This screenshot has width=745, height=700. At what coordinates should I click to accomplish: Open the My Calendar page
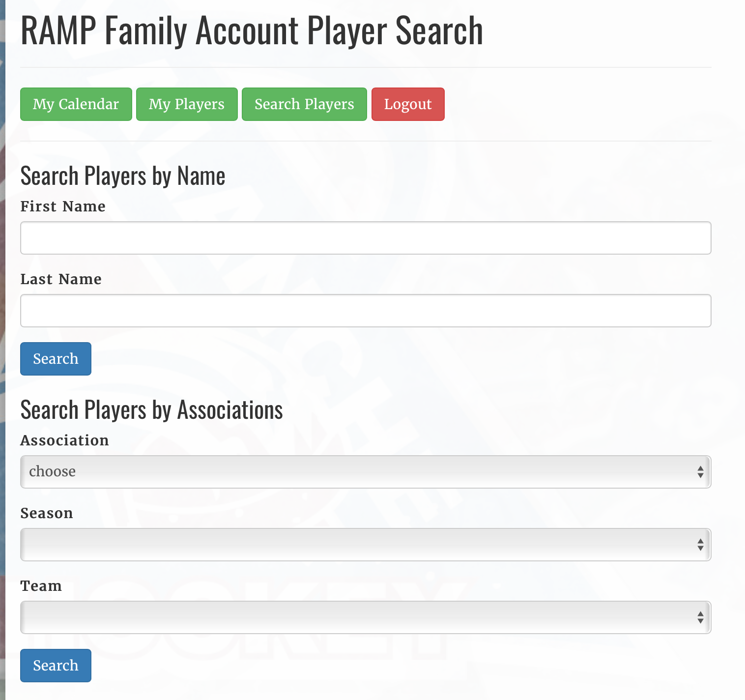pyautogui.click(x=76, y=104)
